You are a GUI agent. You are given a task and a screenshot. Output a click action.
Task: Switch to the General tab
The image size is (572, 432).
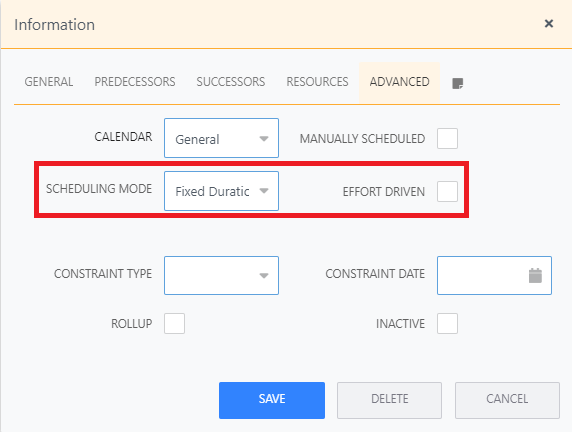49,82
